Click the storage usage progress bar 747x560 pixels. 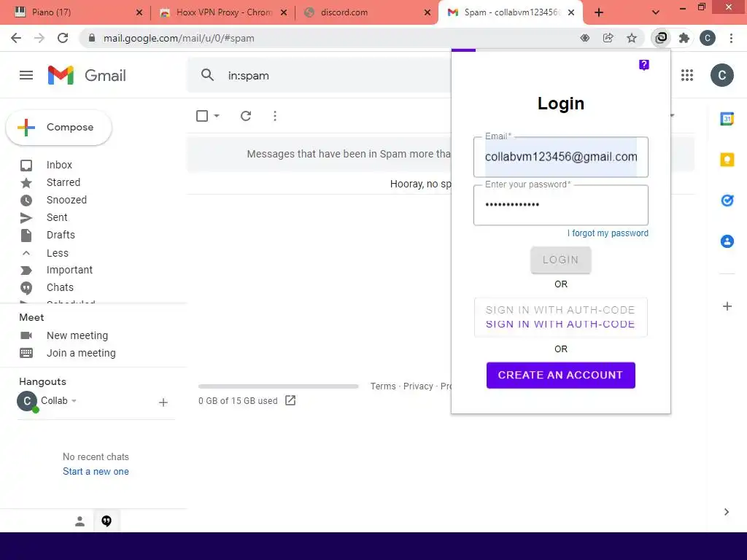point(278,386)
